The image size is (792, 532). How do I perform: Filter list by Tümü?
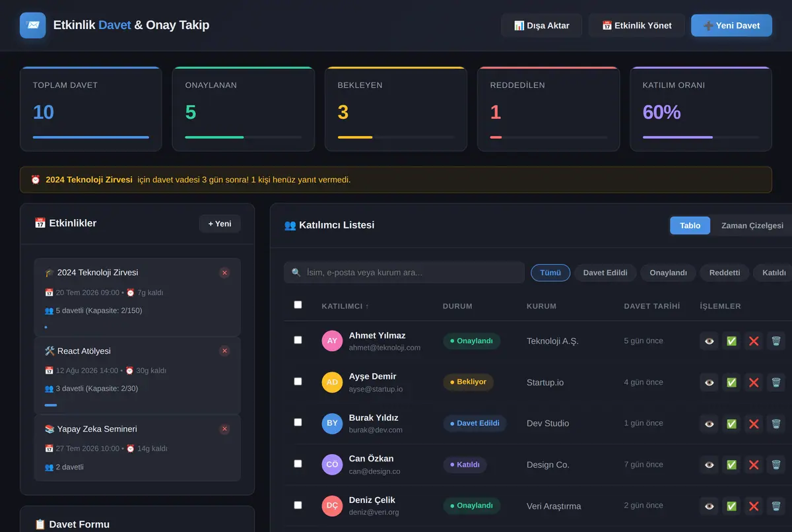coord(550,273)
